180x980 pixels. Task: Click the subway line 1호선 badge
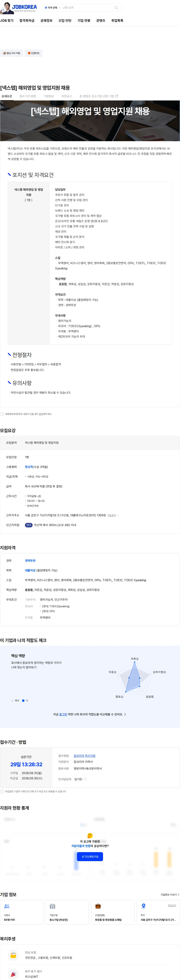pyautogui.click(x=28, y=525)
